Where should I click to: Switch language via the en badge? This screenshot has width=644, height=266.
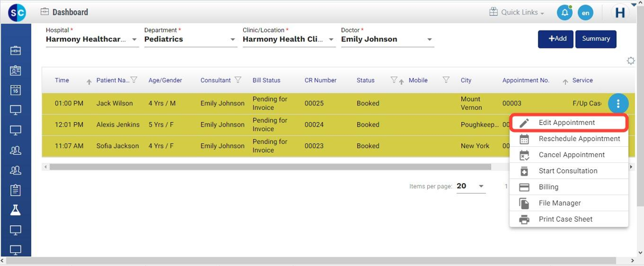(586, 13)
